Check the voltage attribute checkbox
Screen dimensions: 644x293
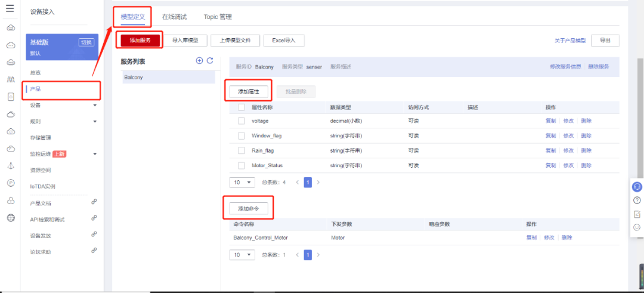point(241,121)
